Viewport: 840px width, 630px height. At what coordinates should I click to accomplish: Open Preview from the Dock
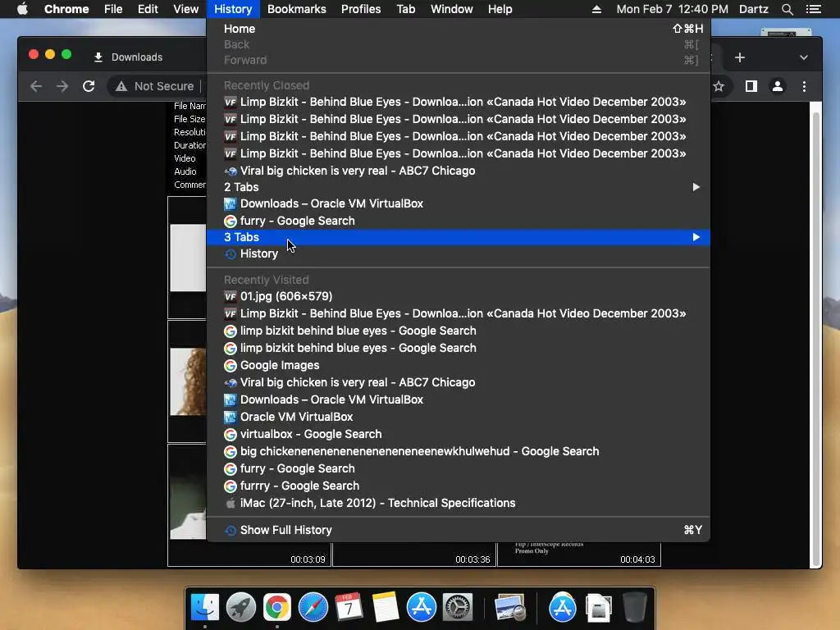(509, 607)
